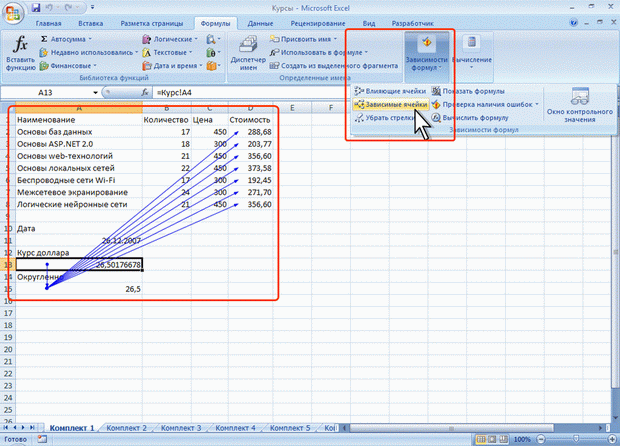
Task: Open Вычисление group button
Action: point(471,55)
